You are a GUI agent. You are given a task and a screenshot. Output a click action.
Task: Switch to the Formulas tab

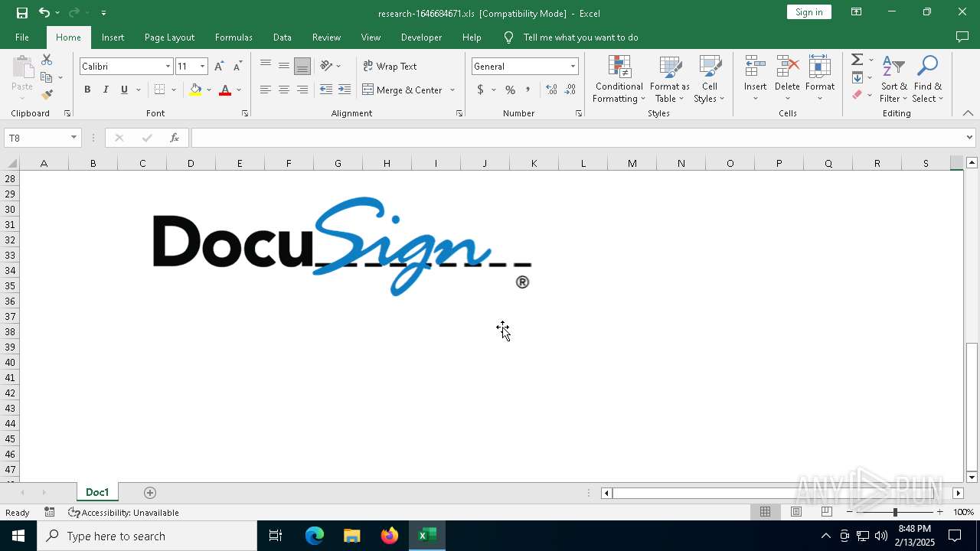point(234,37)
